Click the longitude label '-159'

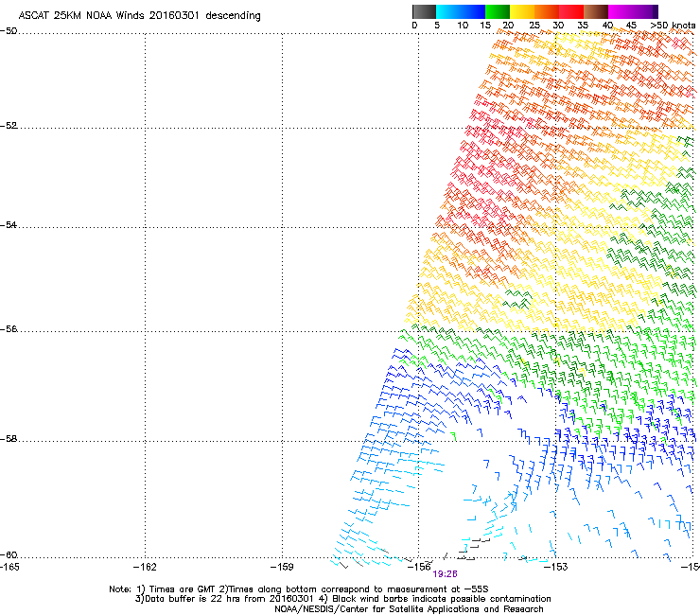(282, 567)
